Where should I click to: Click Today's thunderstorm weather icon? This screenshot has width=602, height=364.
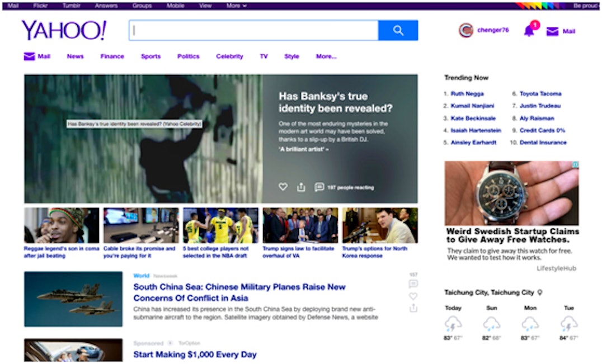[x=453, y=324]
